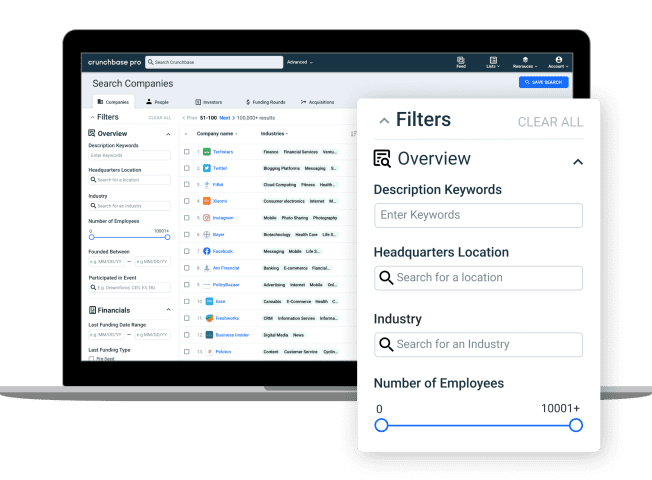This screenshot has height=480, width=652.
Task: Switch to the People tab
Action: click(x=157, y=102)
